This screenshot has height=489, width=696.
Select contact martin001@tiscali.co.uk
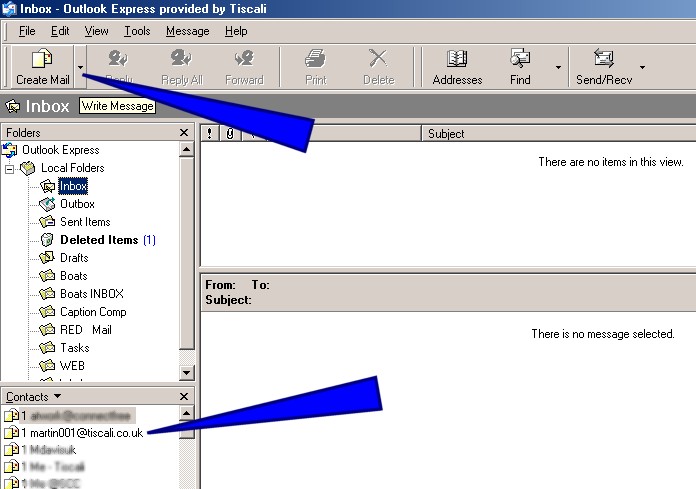point(82,432)
